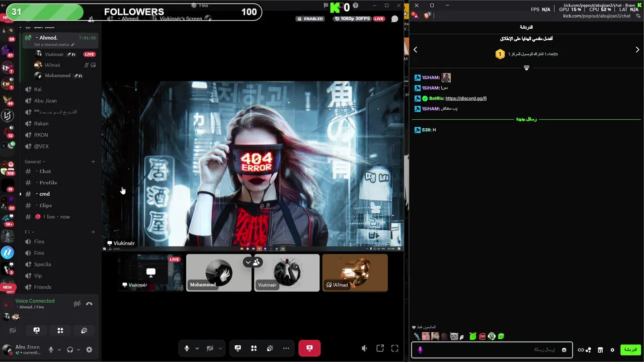Open more options ellipsis in call controls
The width and height of the screenshot is (644, 362).
click(x=286, y=348)
